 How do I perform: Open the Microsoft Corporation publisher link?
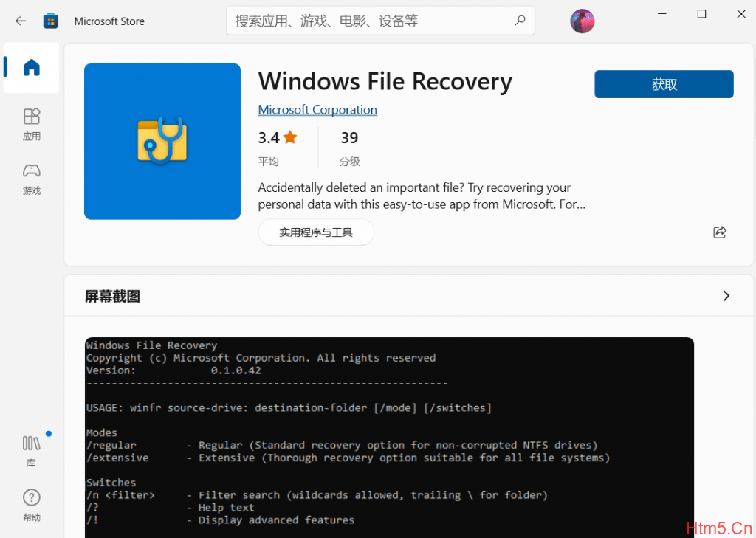[317, 110]
